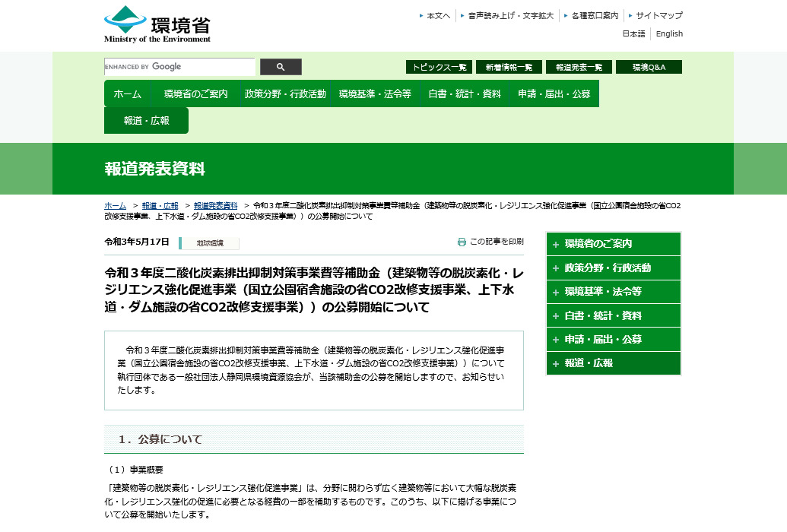Screen dimensions: 787x532
Task: Open the サイトマップ link
Action: coord(658,15)
